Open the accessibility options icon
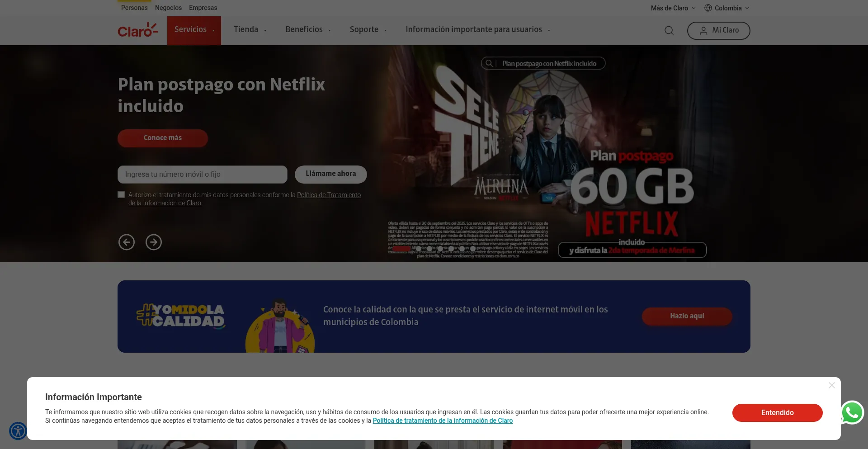Screen dimensions: 868x449 point(18,431)
